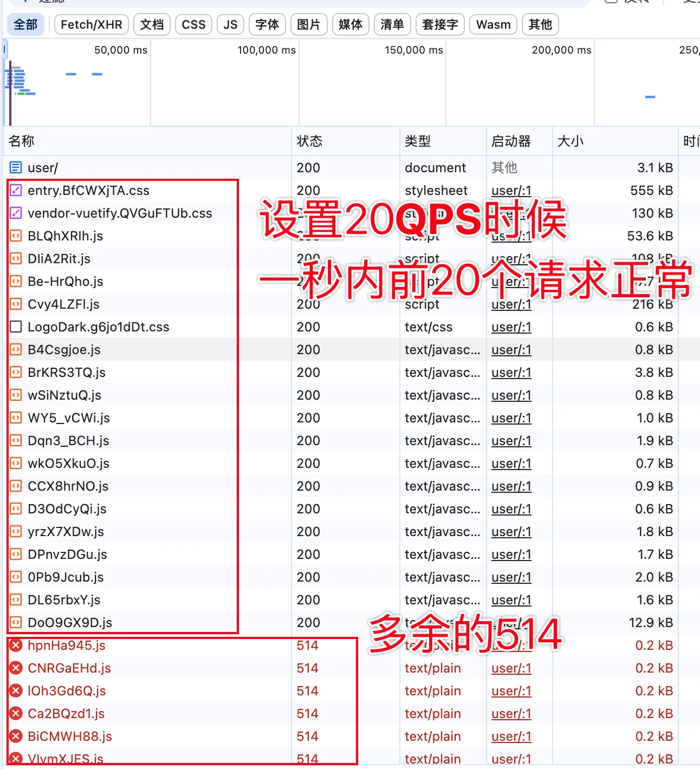
Task: Click script icon of 0Pb9Jcub.js
Action: [x=16, y=577]
